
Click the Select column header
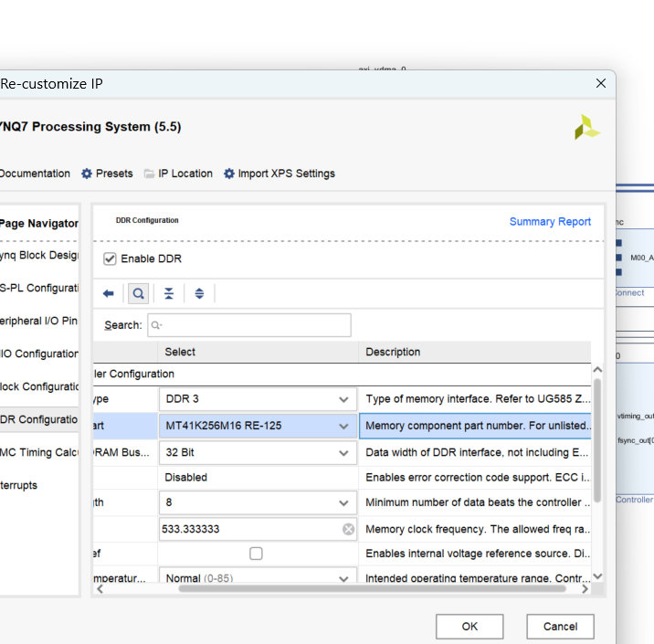pyautogui.click(x=258, y=352)
